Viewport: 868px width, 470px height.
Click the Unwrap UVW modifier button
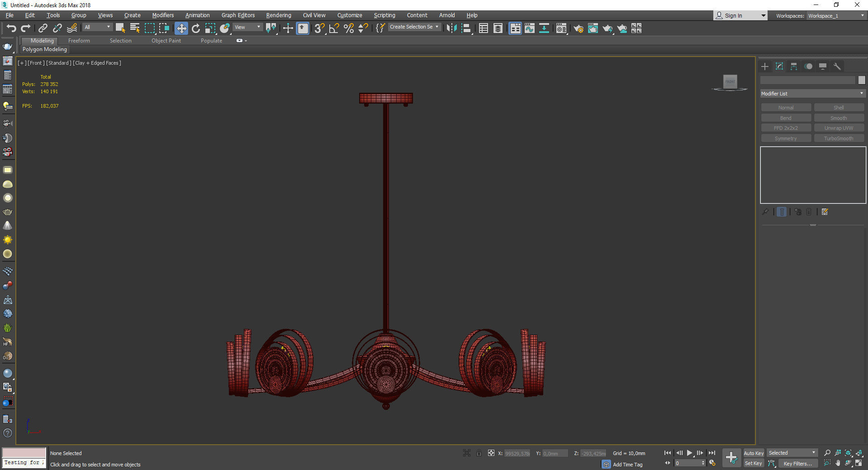[839, 128]
